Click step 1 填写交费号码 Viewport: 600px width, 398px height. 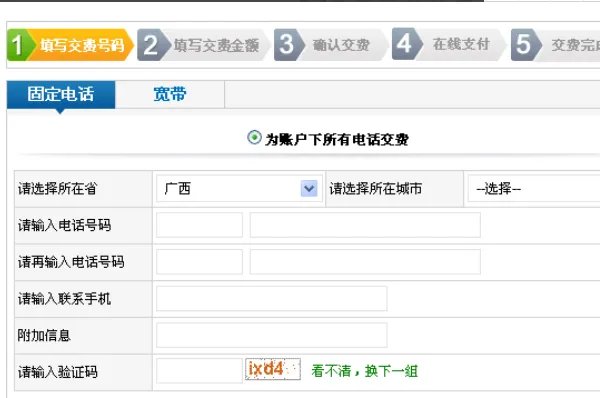pos(70,45)
